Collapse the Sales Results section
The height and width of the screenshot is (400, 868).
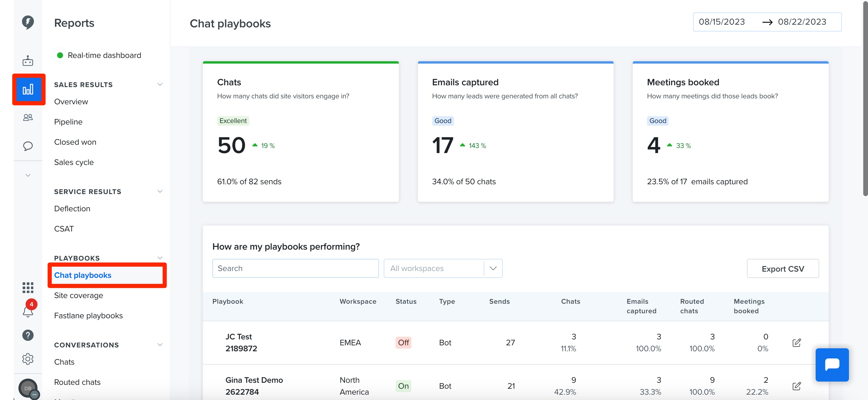pos(160,84)
